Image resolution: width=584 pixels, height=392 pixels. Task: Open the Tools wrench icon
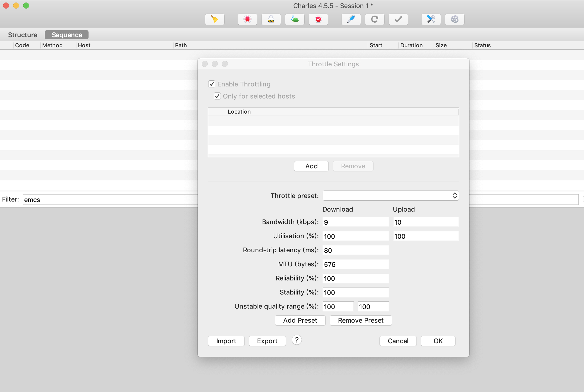(431, 19)
